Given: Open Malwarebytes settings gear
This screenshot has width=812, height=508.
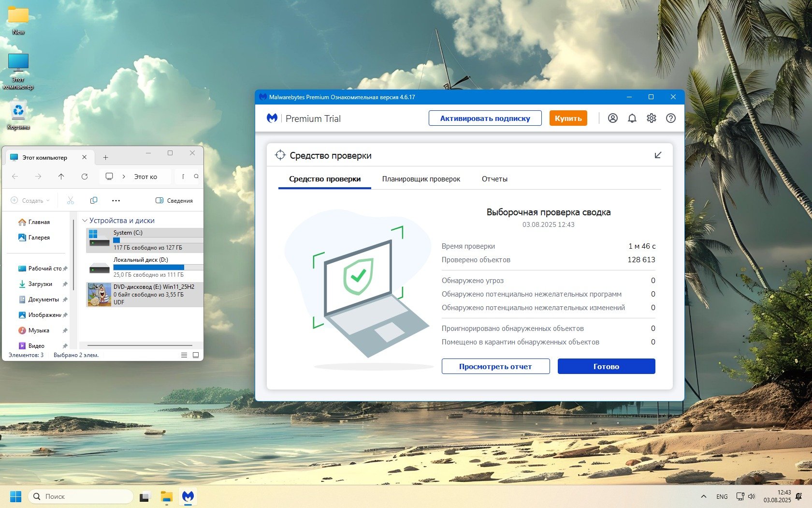Looking at the screenshot, I should pyautogui.click(x=651, y=118).
